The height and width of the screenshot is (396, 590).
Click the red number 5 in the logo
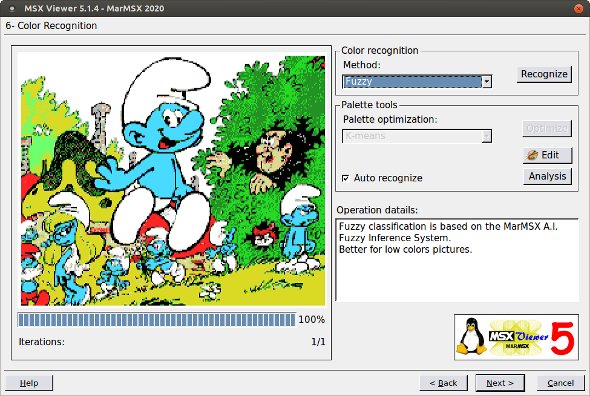(x=563, y=338)
